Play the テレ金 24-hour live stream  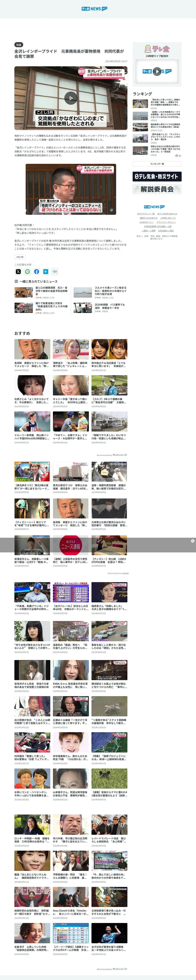pos(157,71)
